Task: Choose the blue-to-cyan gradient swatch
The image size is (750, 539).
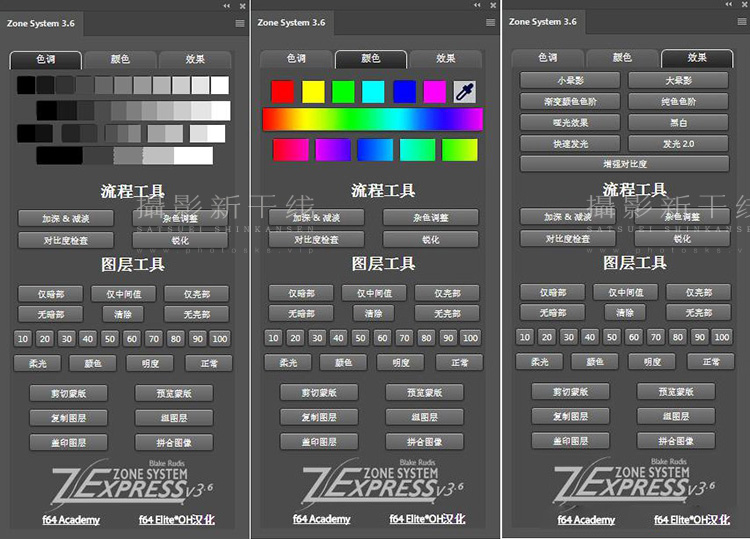Action: point(375,150)
